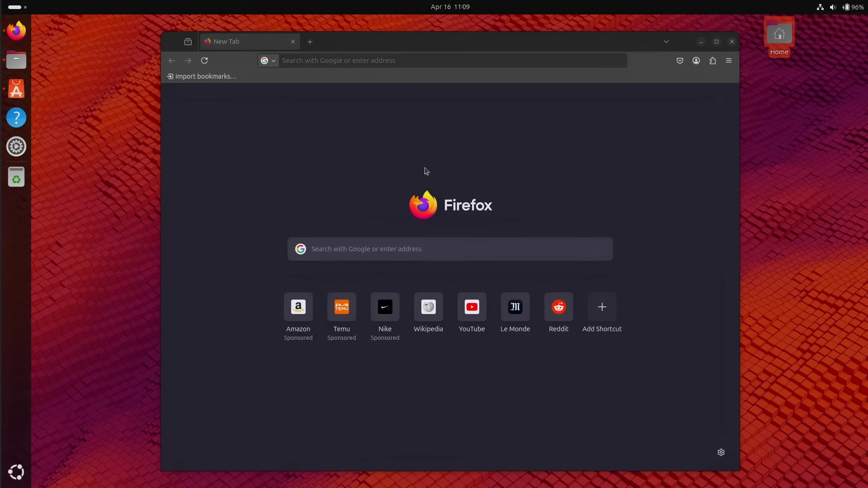
Task: Save the page to Pocket
Action: 680,60
